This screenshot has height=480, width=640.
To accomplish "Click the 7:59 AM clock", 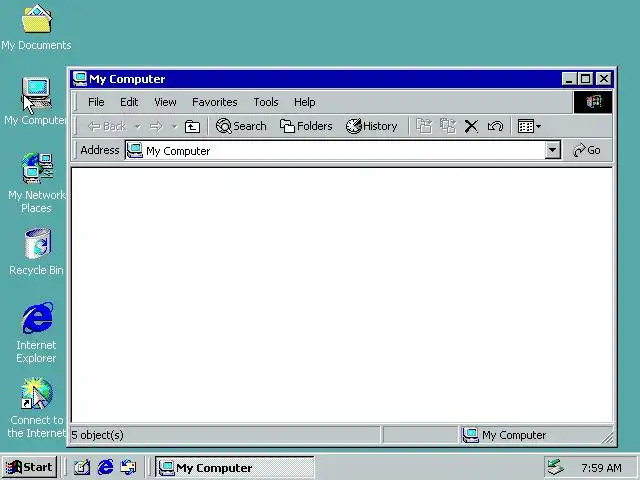I will click(601, 468).
